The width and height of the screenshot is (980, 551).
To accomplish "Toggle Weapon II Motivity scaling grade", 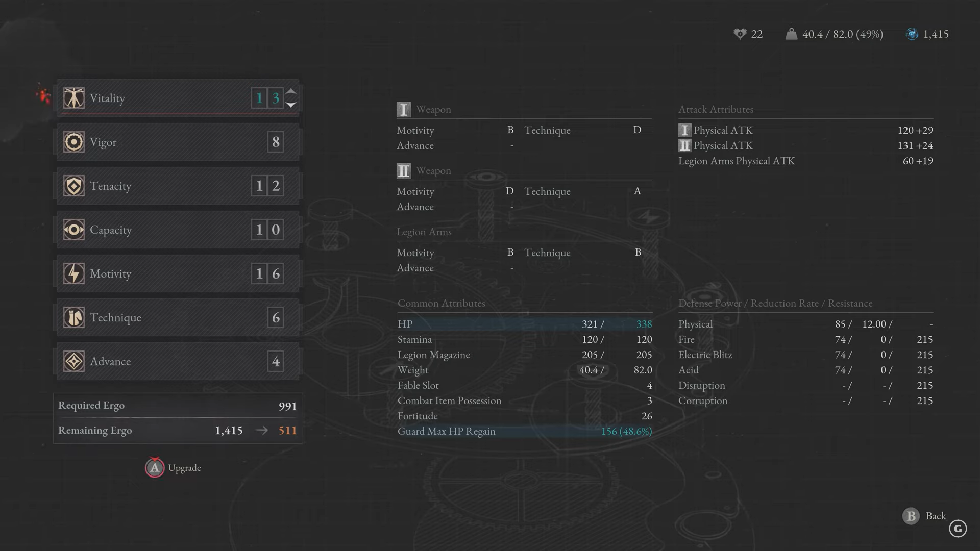I will tap(509, 191).
